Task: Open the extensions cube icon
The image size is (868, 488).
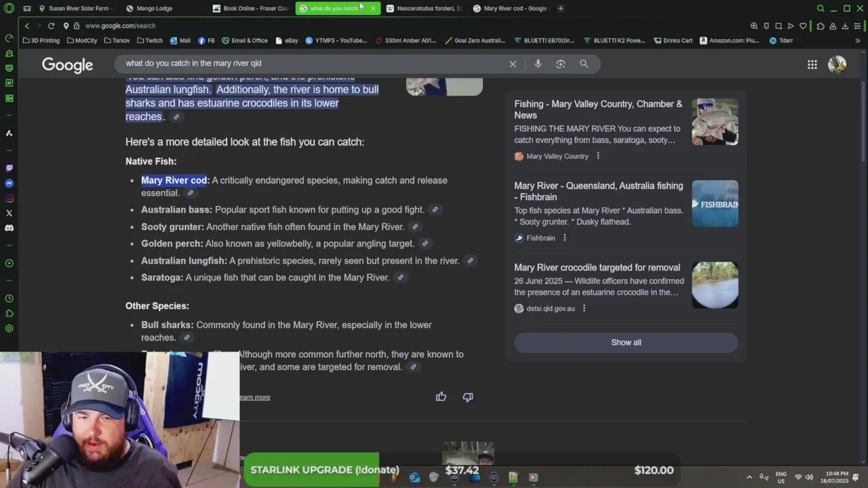Action: coord(821,26)
